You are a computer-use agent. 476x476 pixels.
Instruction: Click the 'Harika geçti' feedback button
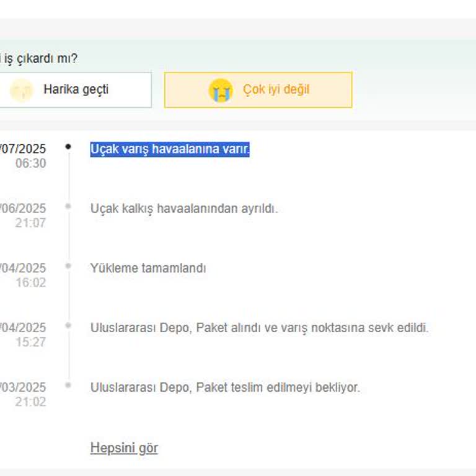(75, 90)
